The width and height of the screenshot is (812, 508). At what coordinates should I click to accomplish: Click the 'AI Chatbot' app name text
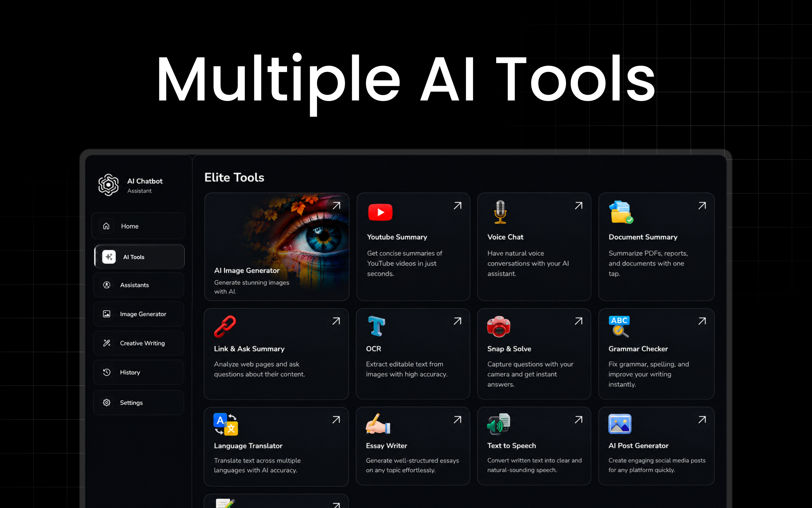[x=145, y=181]
